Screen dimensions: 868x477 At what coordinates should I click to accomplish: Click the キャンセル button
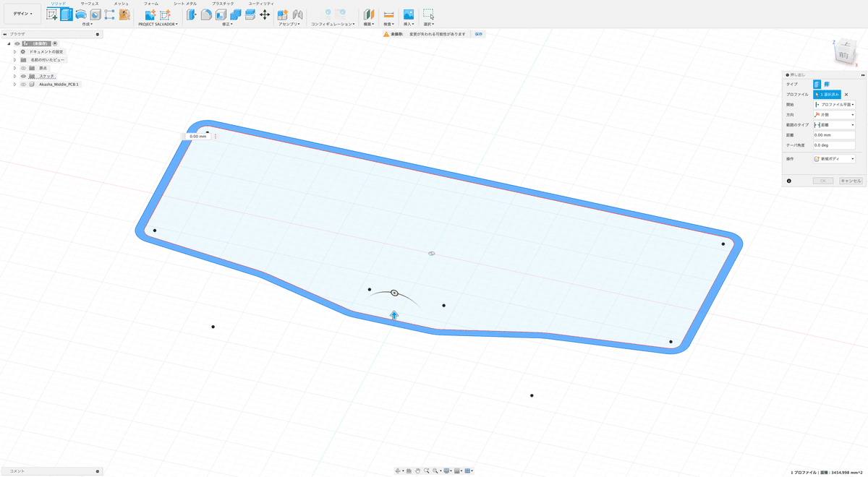(x=851, y=181)
